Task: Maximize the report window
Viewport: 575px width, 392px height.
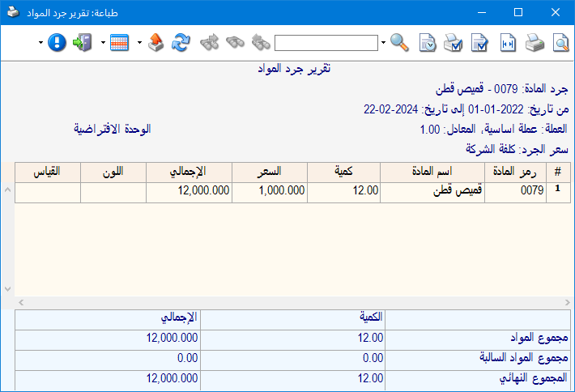Action: pyautogui.click(x=518, y=12)
